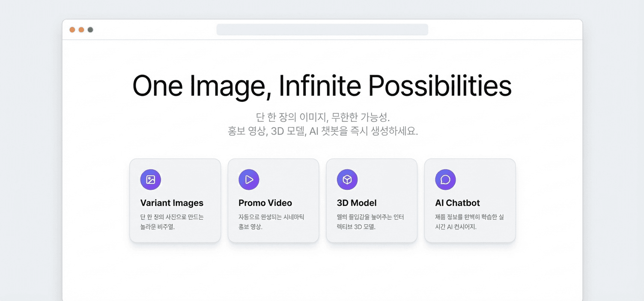The height and width of the screenshot is (301, 644).
Task: Click the 3D Model cube icon
Action: coord(347,180)
